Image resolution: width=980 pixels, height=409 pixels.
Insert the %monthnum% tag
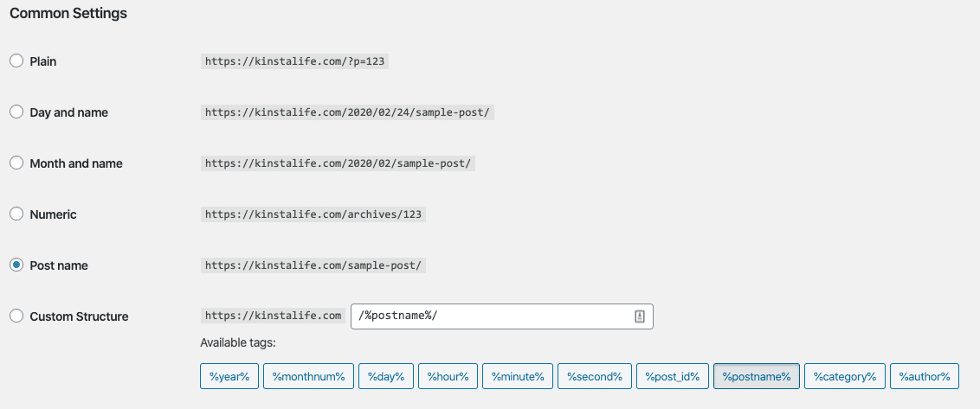tap(308, 376)
